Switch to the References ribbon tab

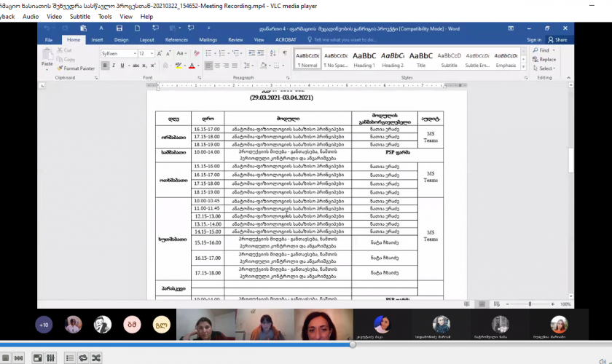click(x=176, y=40)
